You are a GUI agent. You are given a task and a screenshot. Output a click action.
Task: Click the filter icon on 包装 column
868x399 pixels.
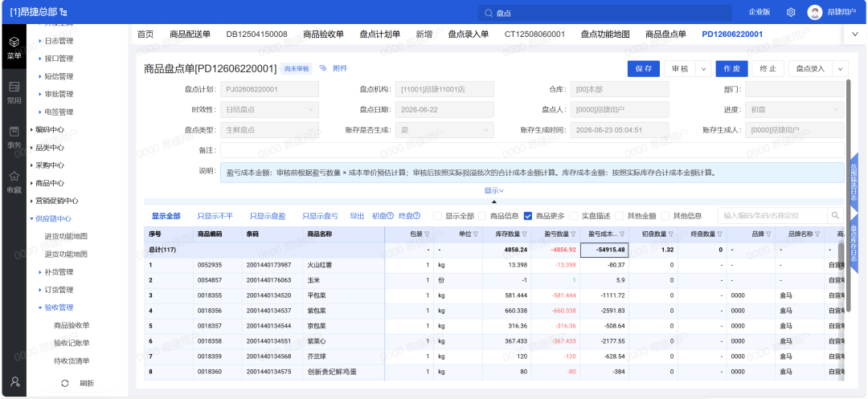coord(427,234)
